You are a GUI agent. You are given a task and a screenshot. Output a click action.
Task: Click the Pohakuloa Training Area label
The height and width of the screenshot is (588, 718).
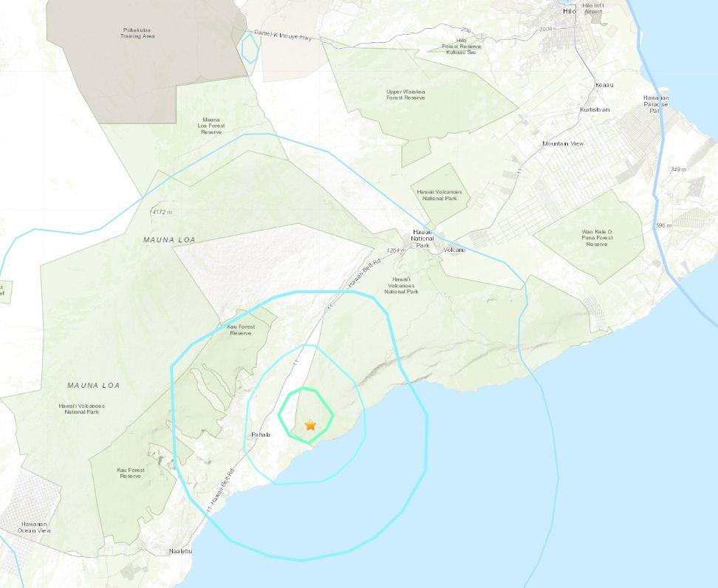coord(137,33)
